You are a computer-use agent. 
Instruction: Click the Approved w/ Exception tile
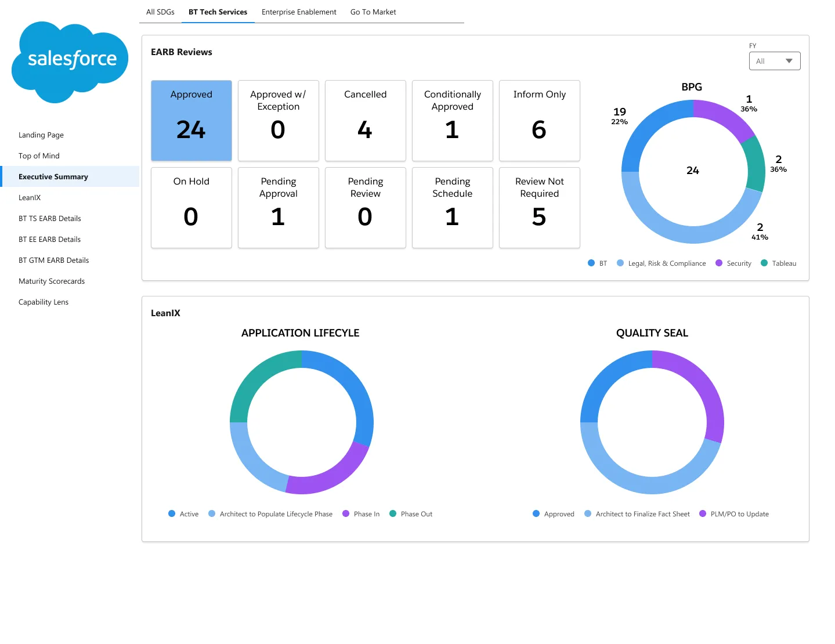pos(279,121)
